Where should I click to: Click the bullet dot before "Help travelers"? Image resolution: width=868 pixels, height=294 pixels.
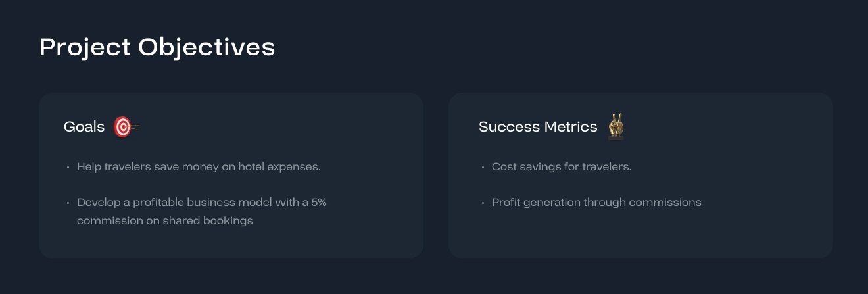[68, 168]
